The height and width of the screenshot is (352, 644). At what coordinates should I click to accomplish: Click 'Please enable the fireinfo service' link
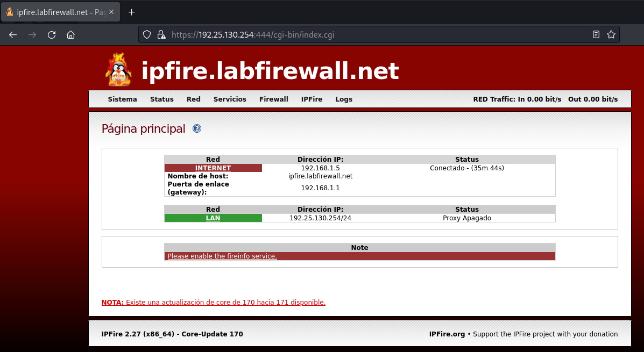tap(222, 256)
